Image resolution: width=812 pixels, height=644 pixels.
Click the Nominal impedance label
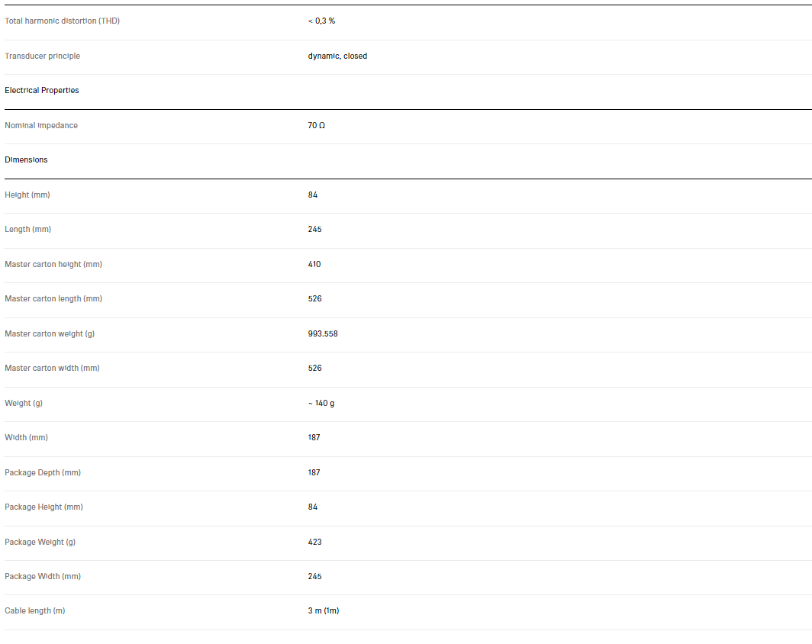[x=41, y=125]
